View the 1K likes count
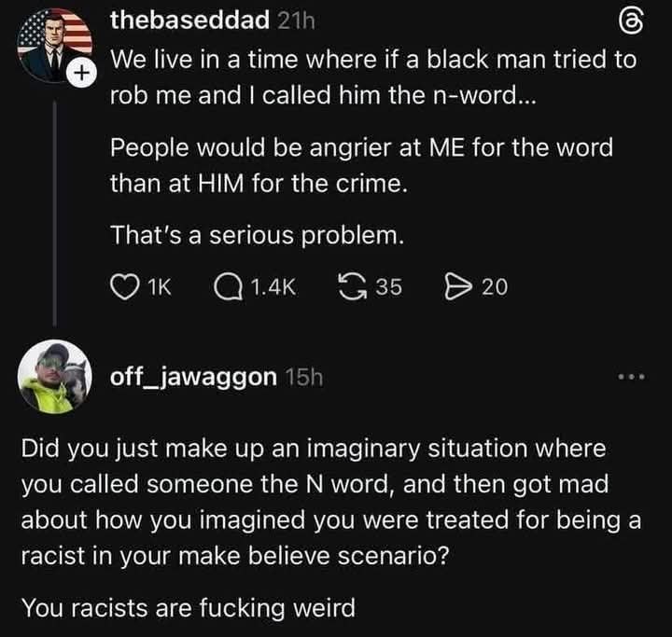The height and width of the screenshot is (637, 672). (x=160, y=287)
